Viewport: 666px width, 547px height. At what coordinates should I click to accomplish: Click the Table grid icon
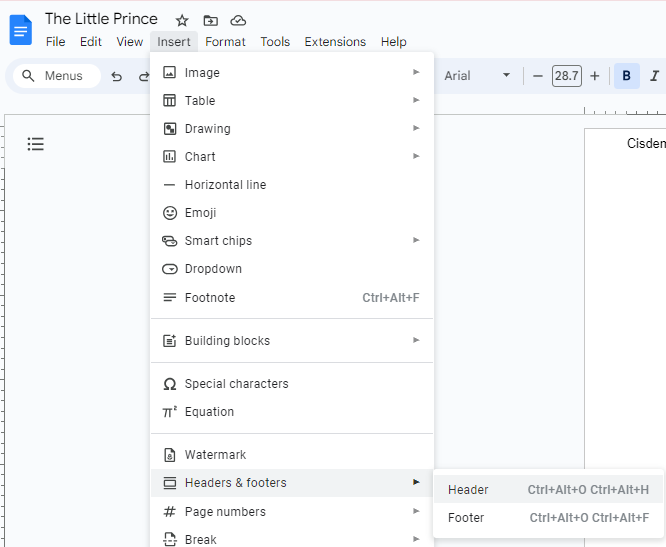point(169,100)
